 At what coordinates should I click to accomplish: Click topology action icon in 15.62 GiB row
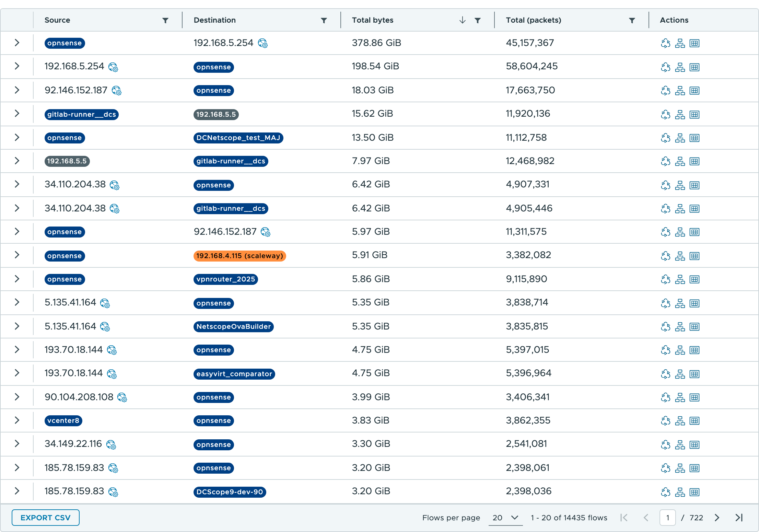click(680, 115)
